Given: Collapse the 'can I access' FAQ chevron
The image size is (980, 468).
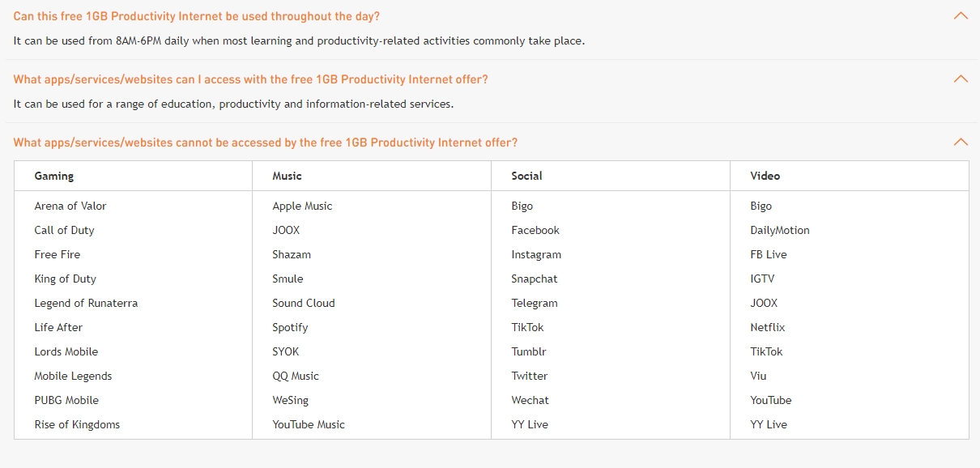Looking at the screenshot, I should pos(961,79).
